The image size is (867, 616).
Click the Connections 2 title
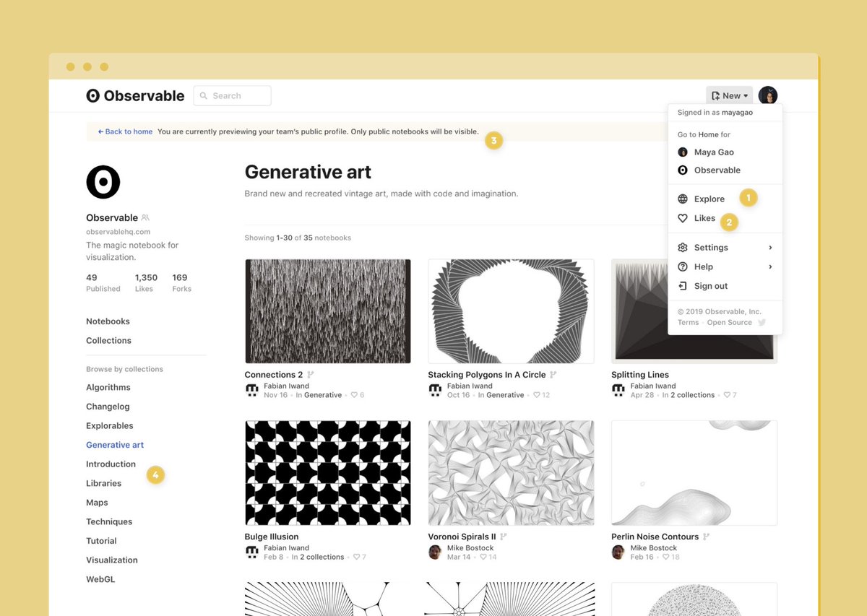274,375
